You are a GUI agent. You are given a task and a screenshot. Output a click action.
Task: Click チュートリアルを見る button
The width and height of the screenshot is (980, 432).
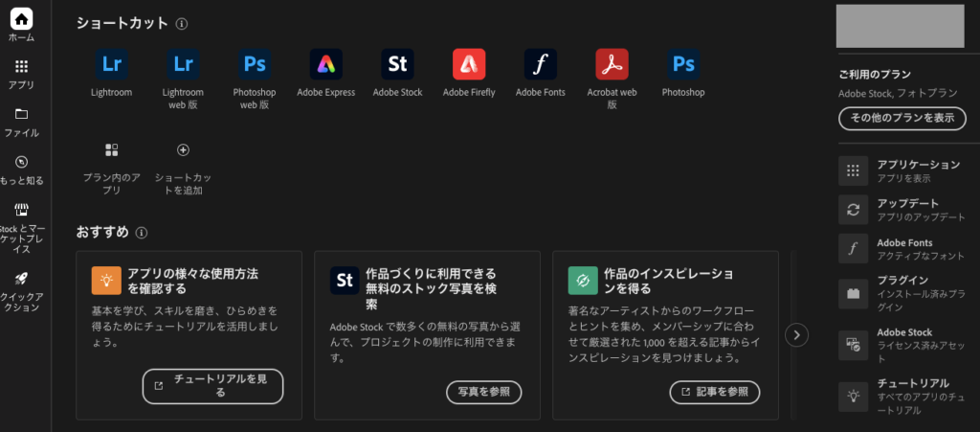point(213,386)
